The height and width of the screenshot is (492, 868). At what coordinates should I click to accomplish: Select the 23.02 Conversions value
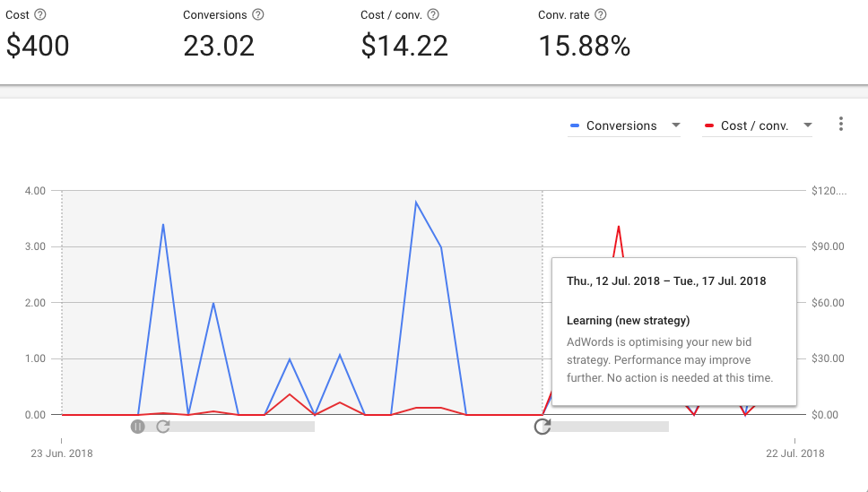(219, 46)
